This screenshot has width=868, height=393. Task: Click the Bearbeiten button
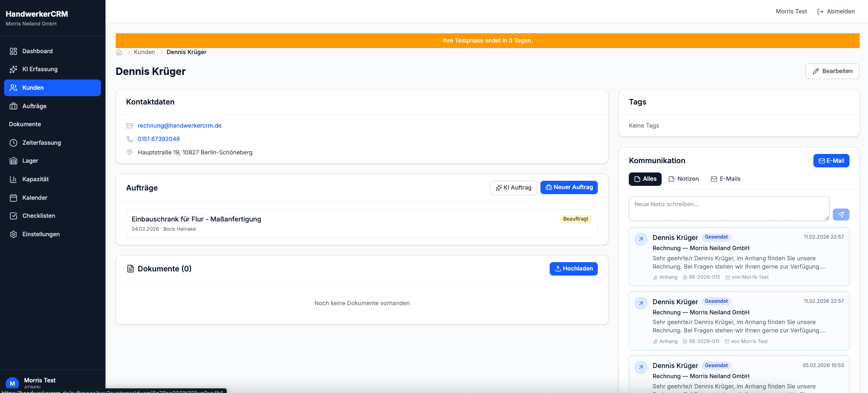click(832, 71)
